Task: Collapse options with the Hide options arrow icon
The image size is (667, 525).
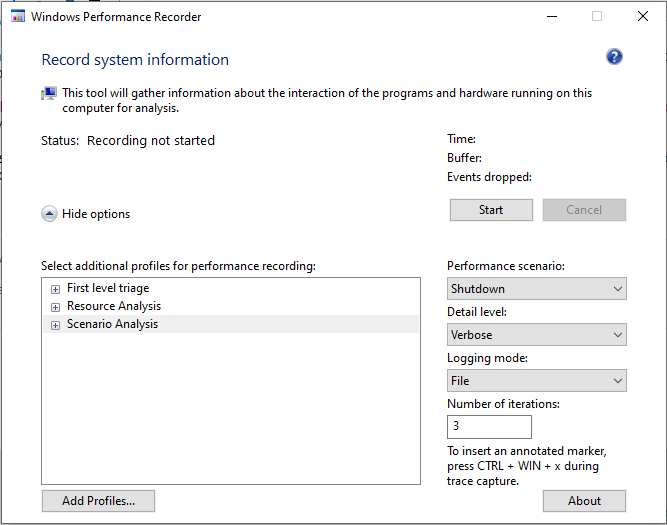Action: pyautogui.click(x=49, y=214)
